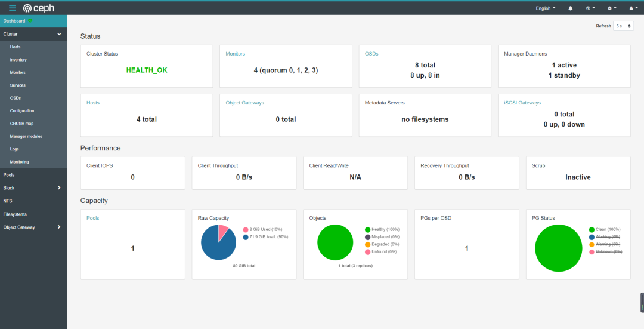Open the English language dropdown

(546, 8)
